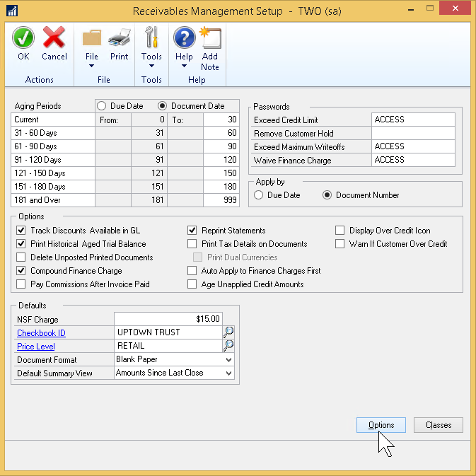Click the red Cancel icon
This screenshot has width=476, height=476.
(54, 38)
